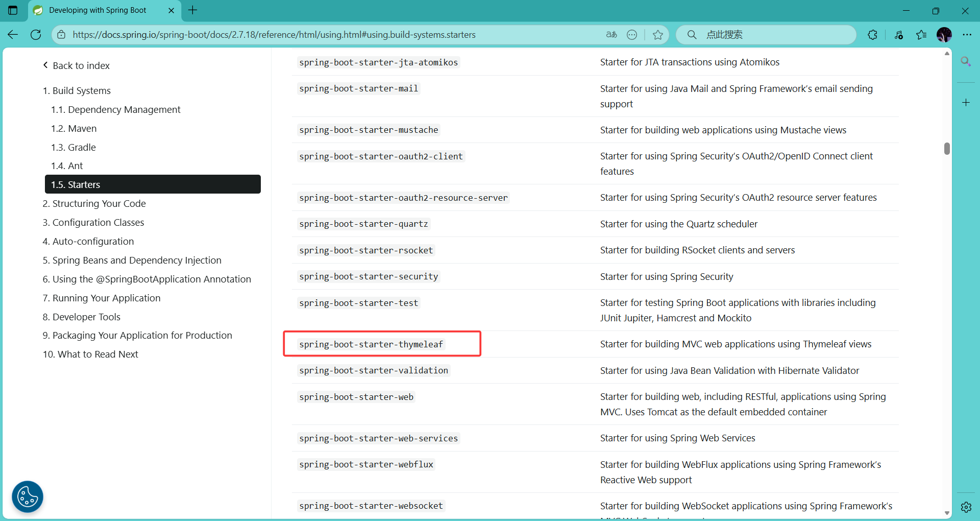
Task: Click spring-boot-starter-quartz text
Action: tap(364, 224)
